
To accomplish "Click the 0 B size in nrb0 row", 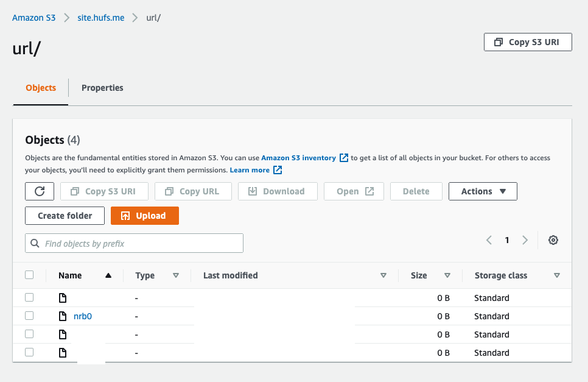I will click(x=443, y=316).
